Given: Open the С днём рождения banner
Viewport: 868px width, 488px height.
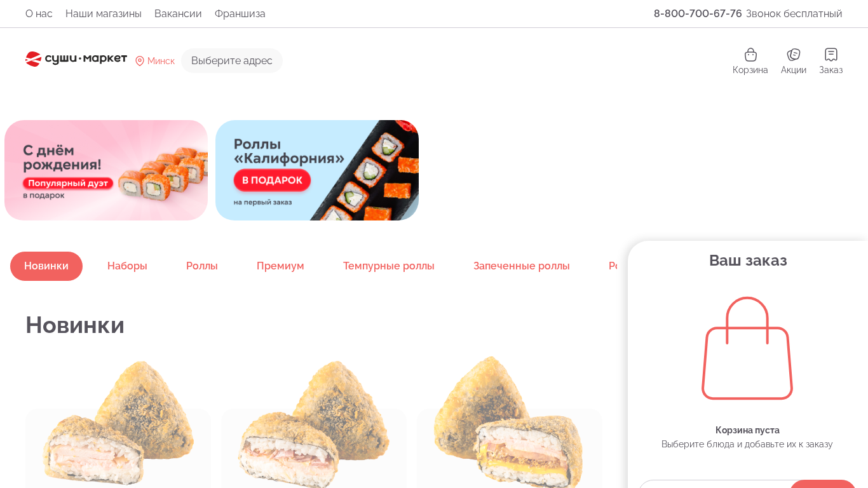Looking at the screenshot, I should pos(106,170).
